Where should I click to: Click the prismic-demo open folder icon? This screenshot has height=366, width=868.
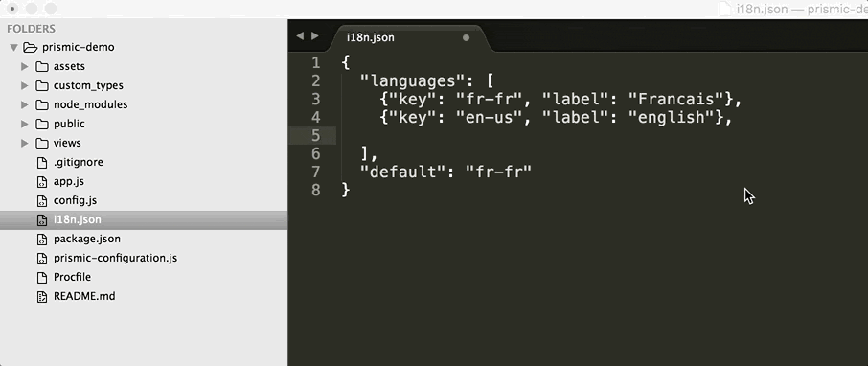30,47
